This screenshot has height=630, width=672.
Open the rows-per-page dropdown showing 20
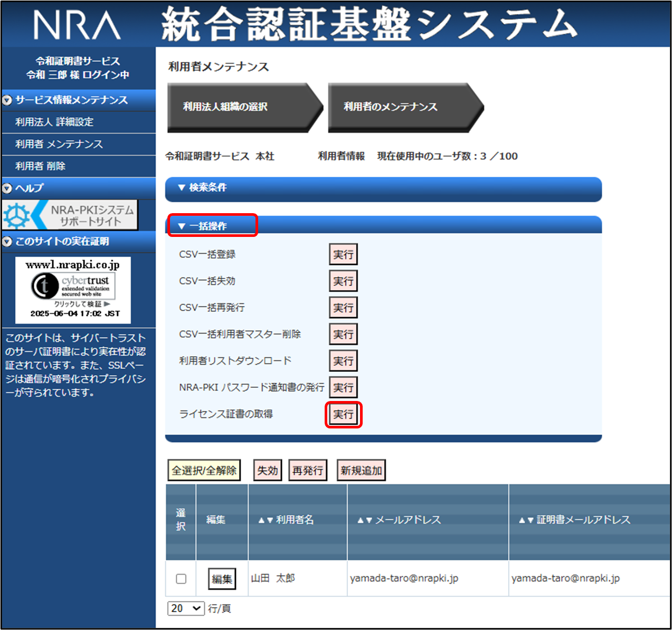186,608
